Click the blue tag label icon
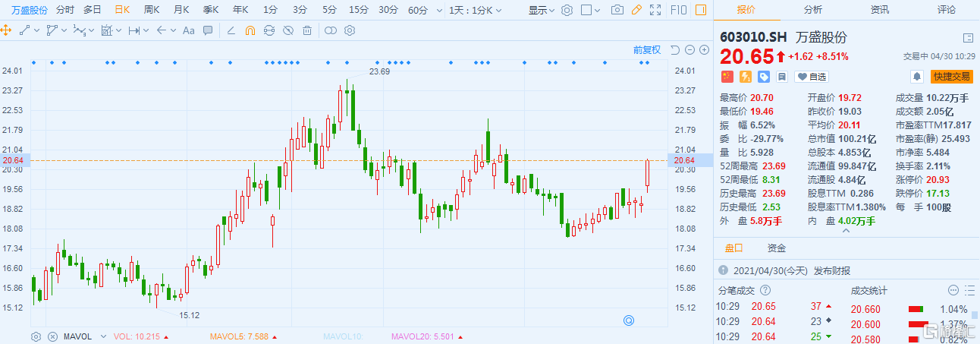Viewport: 980px width, 344px height. (763, 76)
